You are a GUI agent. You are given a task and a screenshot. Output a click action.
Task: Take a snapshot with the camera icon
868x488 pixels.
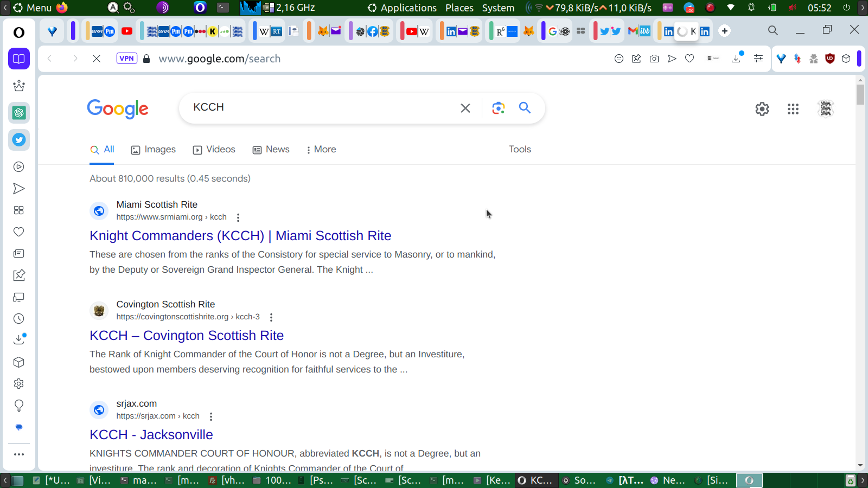tap(654, 59)
